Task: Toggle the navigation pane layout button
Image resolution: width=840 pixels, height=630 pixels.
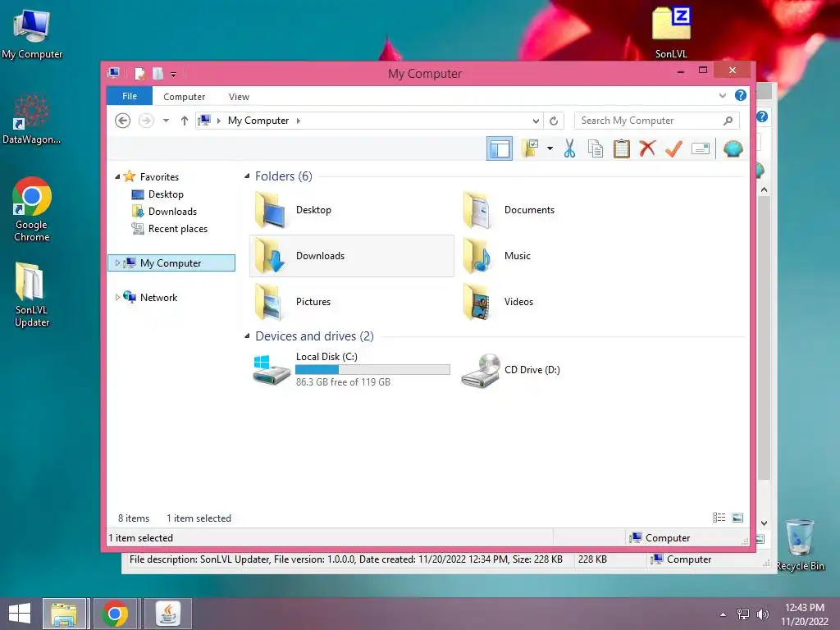Action: 500,148
